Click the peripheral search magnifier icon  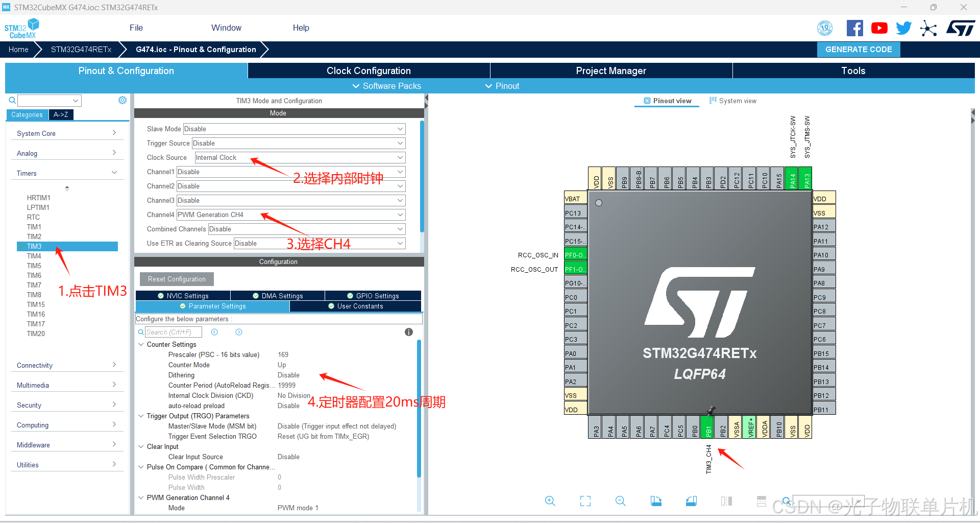[x=12, y=101]
